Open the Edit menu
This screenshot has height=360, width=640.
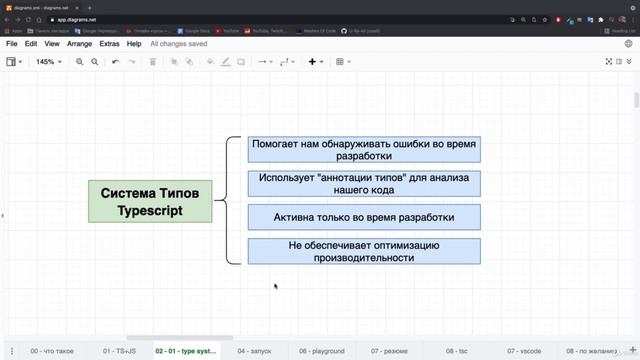(x=31, y=44)
